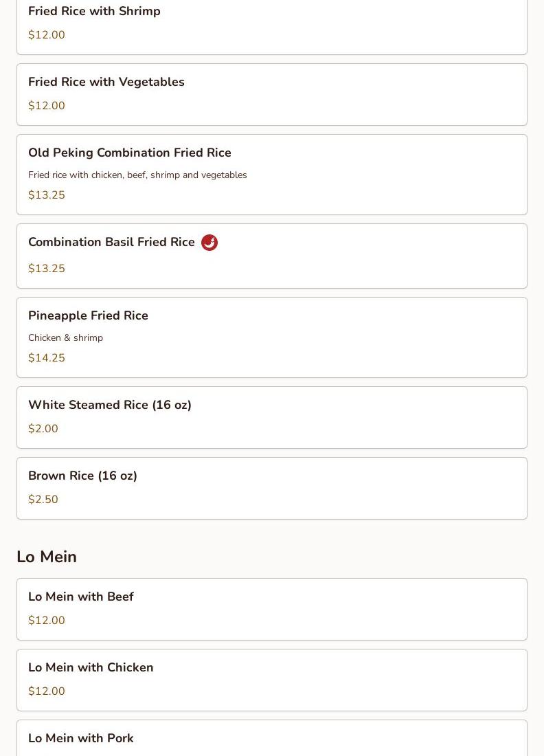Click the $12.00 Lo Mein with Chicken price
Screen dimensions: 544x756
(47, 691)
